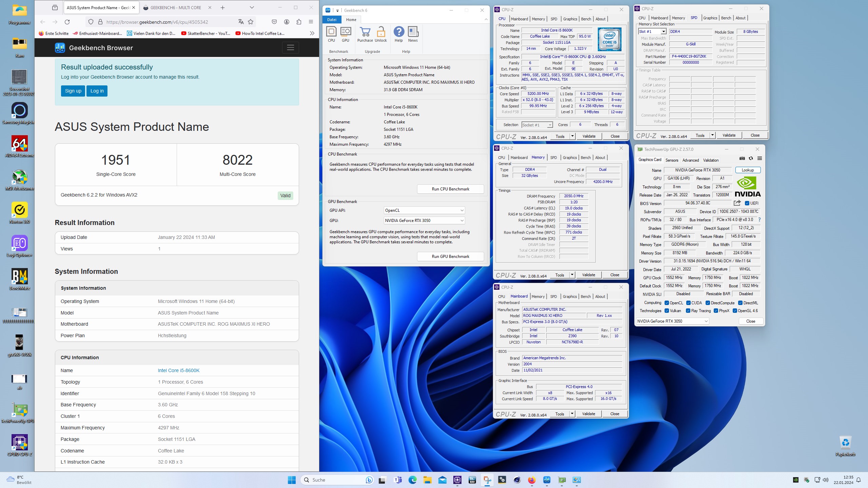Viewport: 868px width, 488px height.
Task: Open Samsung Magician desktop shortcut
Action: (20, 114)
